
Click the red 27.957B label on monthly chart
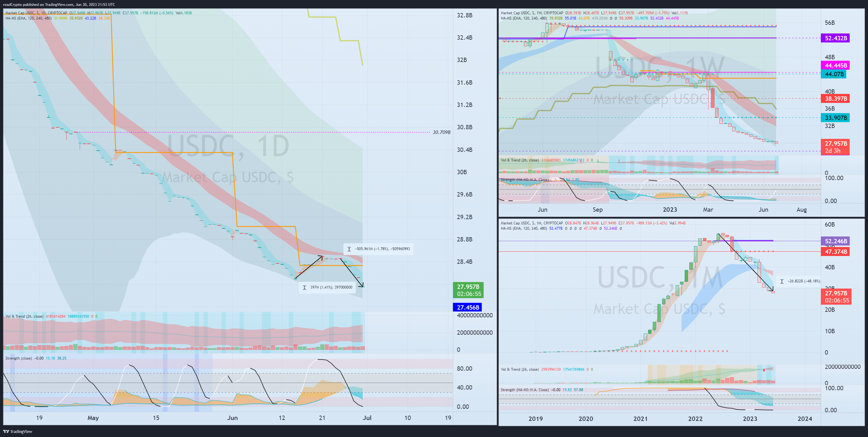click(x=836, y=297)
